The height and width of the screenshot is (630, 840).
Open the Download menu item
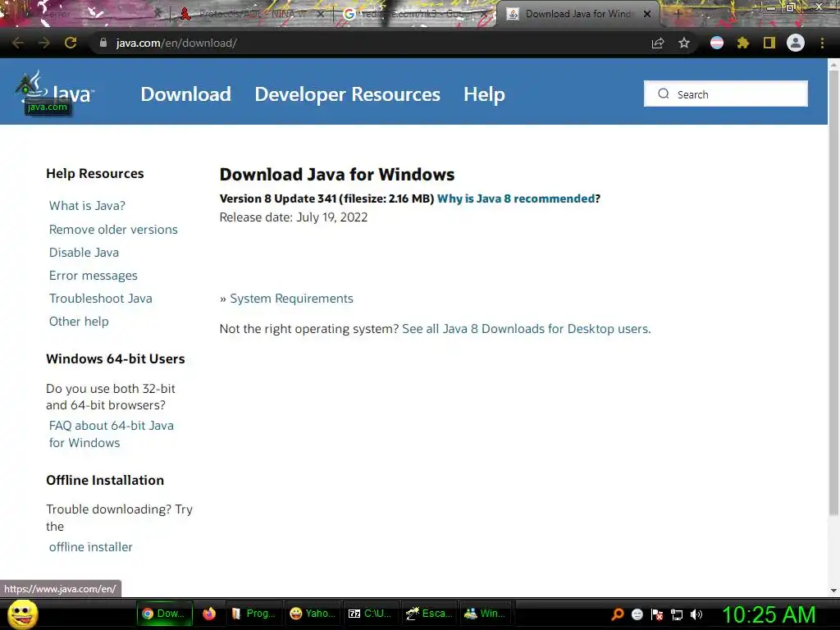[x=186, y=94]
